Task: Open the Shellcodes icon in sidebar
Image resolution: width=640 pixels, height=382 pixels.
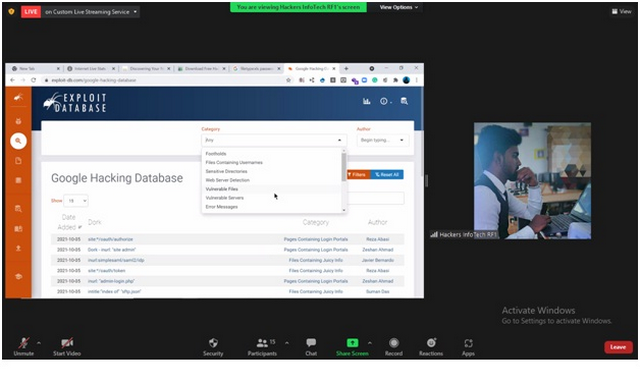Action: tap(18, 180)
